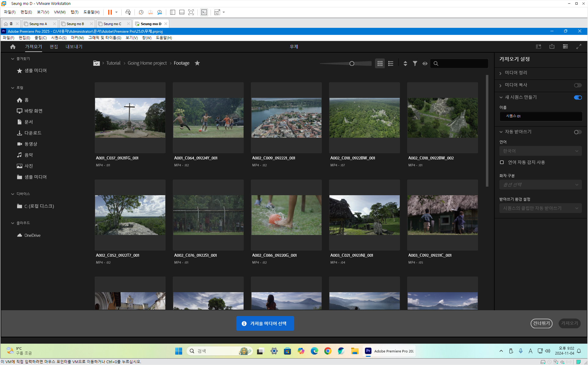
Task: Add Footage folder to favorites star
Action: pyautogui.click(x=197, y=63)
